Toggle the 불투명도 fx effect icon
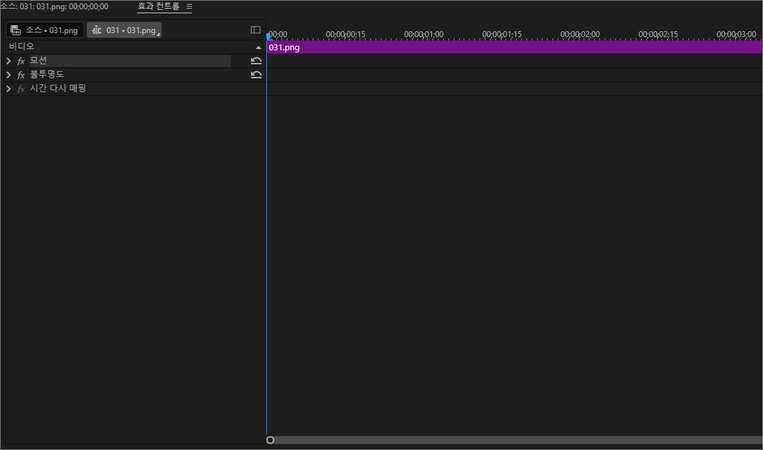 21,75
